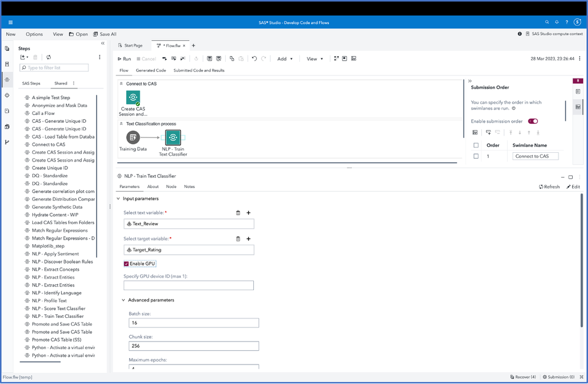Screen dimensions: 588x384
Task: Check the Connect to CAS swimlane row checkbox
Action: [x=476, y=156]
